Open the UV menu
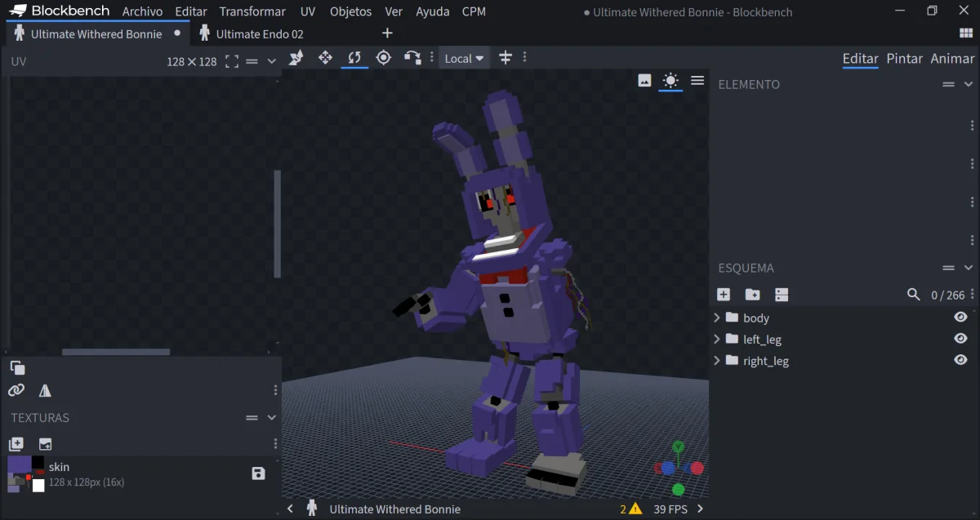This screenshot has width=980, height=520. pyautogui.click(x=308, y=11)
